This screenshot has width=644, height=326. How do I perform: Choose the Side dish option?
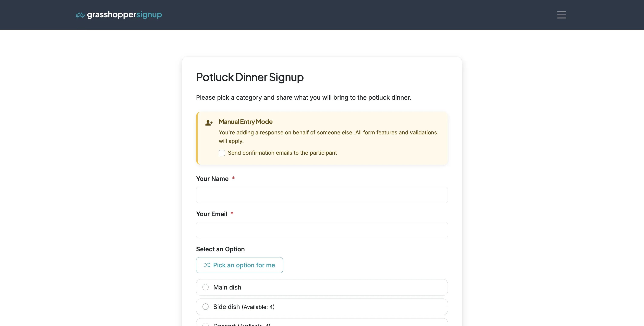point(206,306)
